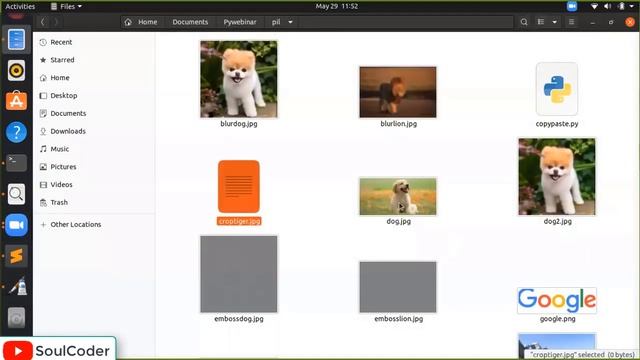640x360 pixels.
Task: Launch Rhythmbox from the dock
Action: coord(16,71)
